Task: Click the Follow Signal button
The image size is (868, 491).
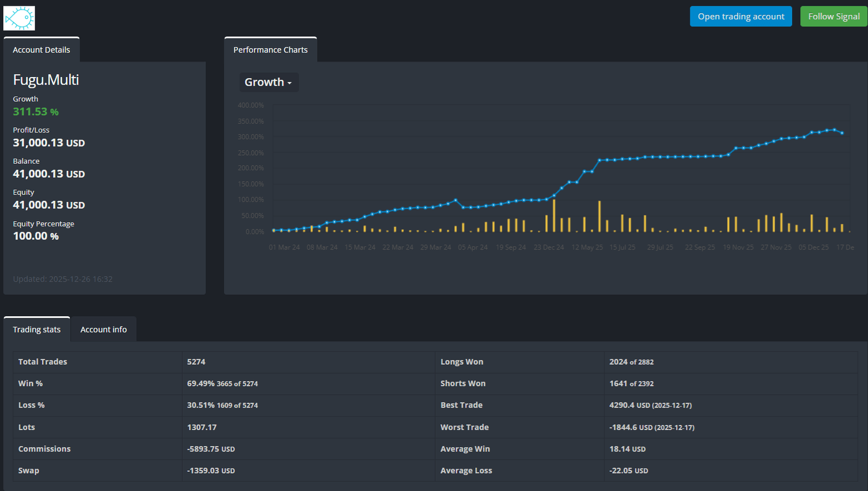Action: [833, 16]
